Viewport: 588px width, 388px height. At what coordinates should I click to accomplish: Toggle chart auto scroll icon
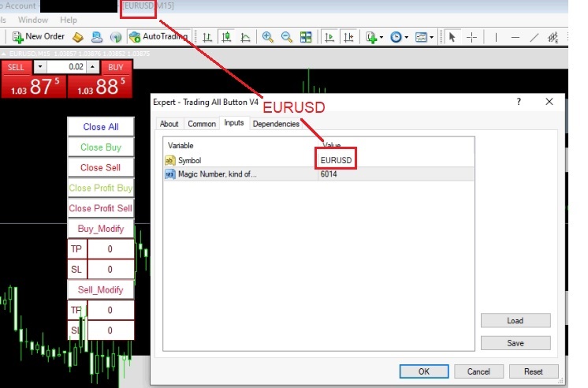click(329, 37)
